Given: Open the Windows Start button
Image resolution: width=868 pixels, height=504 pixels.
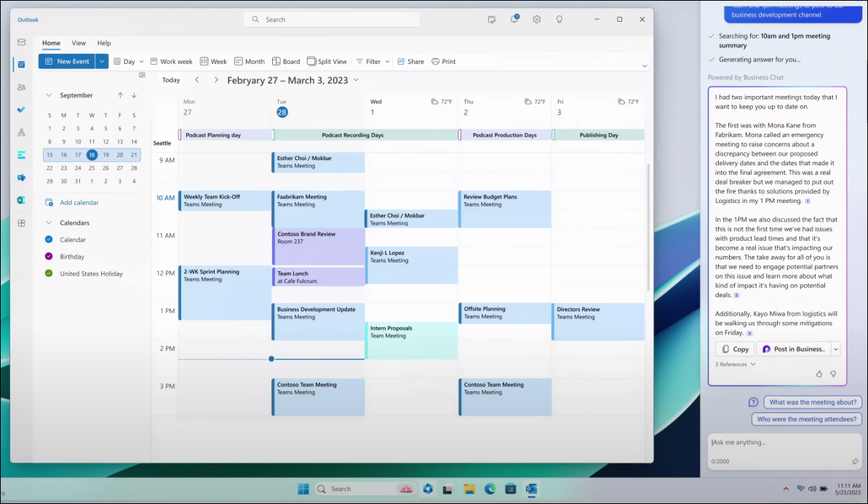Looking at the screenshot, I should pyautogui.click(x=303, y=489).
